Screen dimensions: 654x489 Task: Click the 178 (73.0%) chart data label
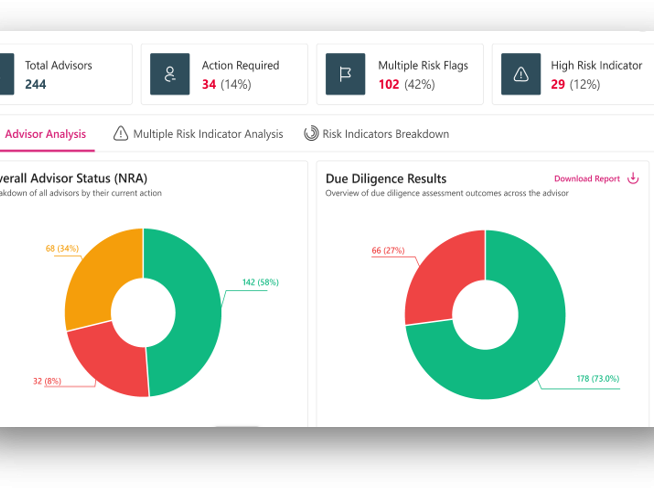pyautogui.click(x=598, y=379)
